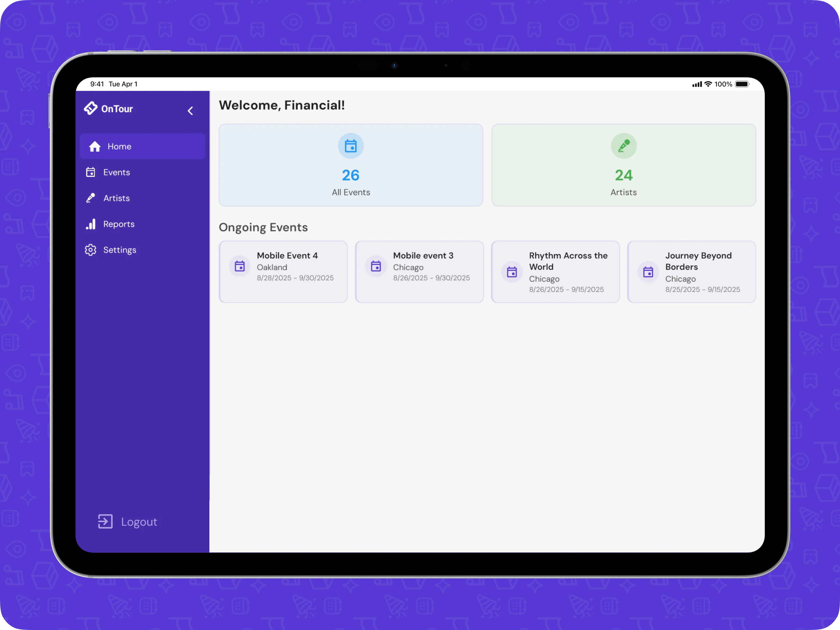This screenshot has height=630, width=840.
Task: Click the OnTour brand name
Action: [x=117, y=109]
